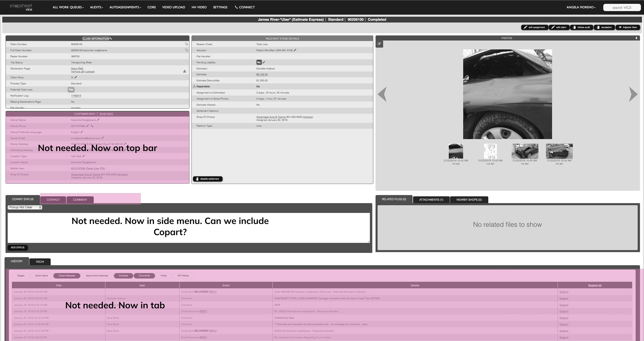Go to previous photo with left arrow
This screenshot has height=341, width=644.
click(382, 94)
